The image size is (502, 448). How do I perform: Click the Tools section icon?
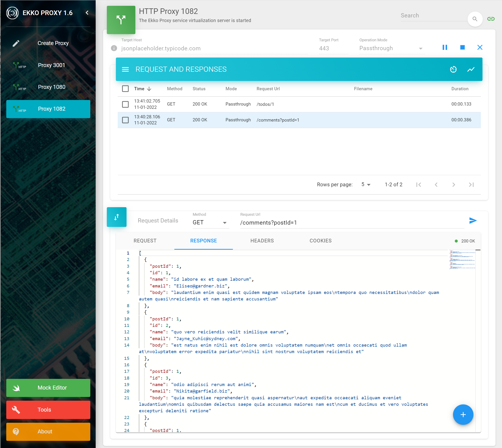click(x=15, y=409)
